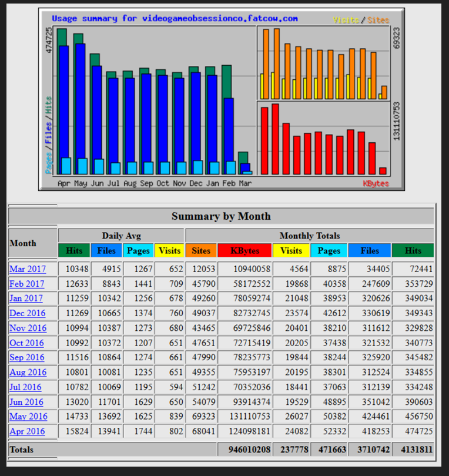The image size is (449, 476).
Task: Open the Feb 2017 statistics link
Action: click(26, 284)
